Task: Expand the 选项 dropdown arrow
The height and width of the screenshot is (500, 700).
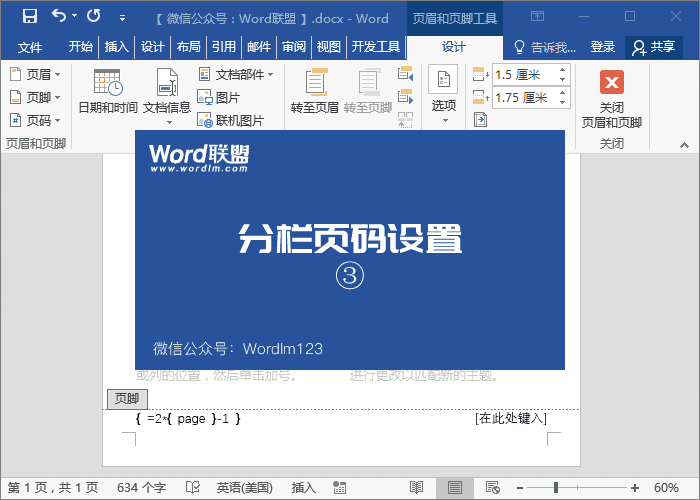Action: click(x=445, y=121)
